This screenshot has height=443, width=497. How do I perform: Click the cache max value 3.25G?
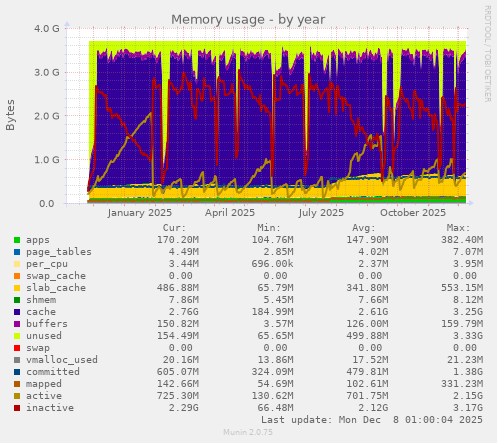click(x=468, y=312)
